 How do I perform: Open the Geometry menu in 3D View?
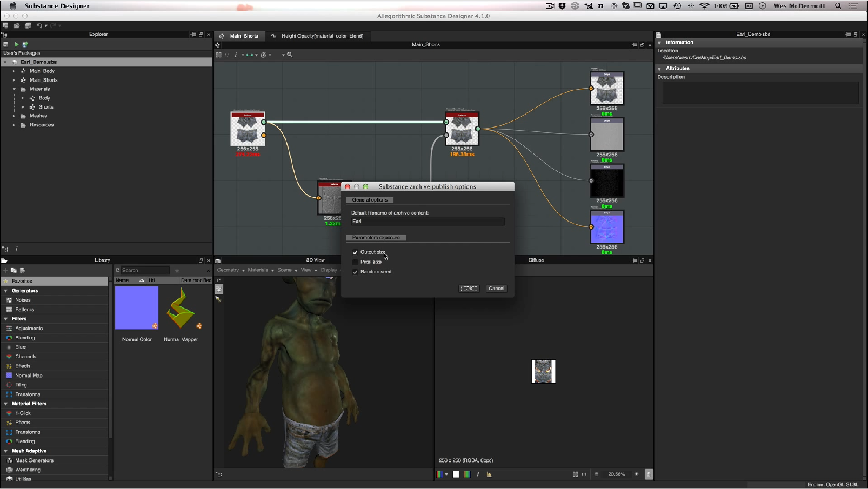pos(230,270)
